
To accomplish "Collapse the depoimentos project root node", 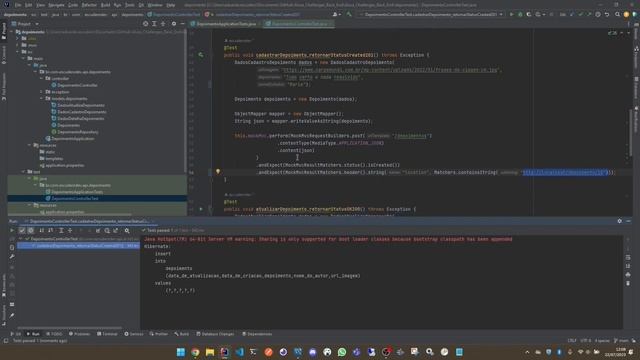I will pos(11,32).
